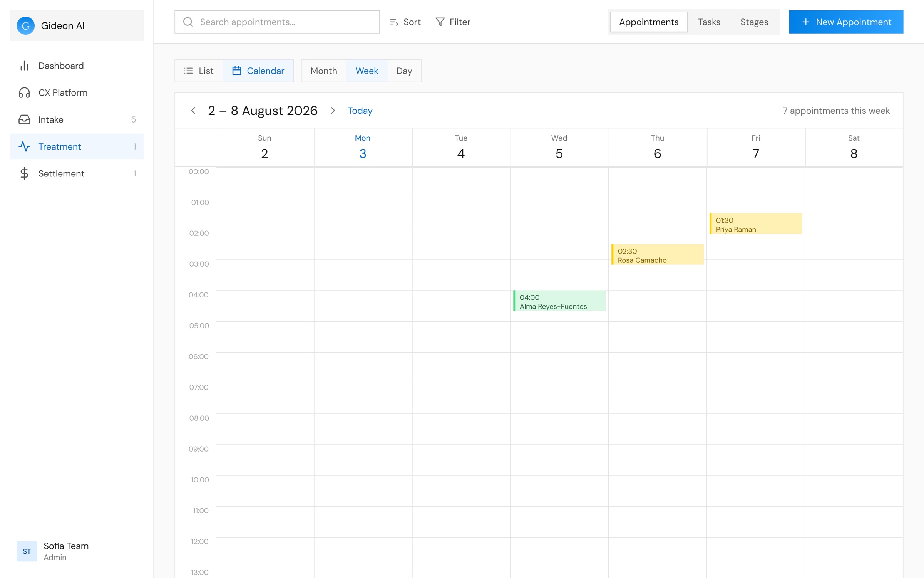
Task: Open Dashboard from the sidebar
Action: tap(77, 66)
